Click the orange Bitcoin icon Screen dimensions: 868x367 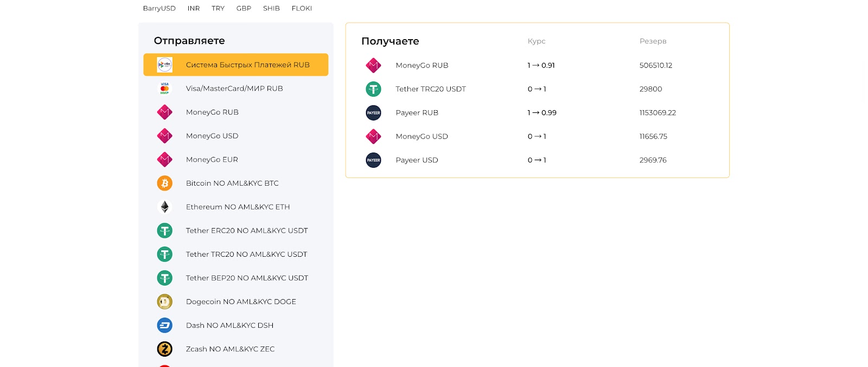164,184
